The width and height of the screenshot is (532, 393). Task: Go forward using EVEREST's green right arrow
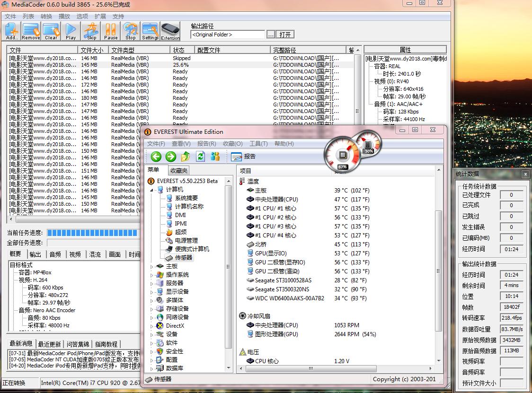tap(171, 157)
